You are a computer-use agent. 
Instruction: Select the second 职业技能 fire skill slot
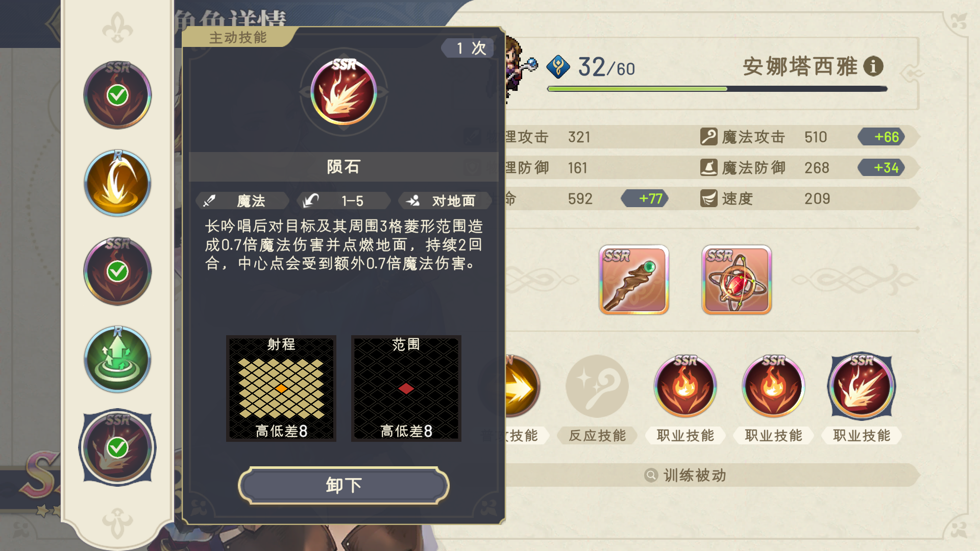pos(774,386)
